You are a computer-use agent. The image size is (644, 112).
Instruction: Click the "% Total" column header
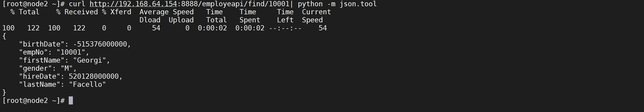point(25,12)
